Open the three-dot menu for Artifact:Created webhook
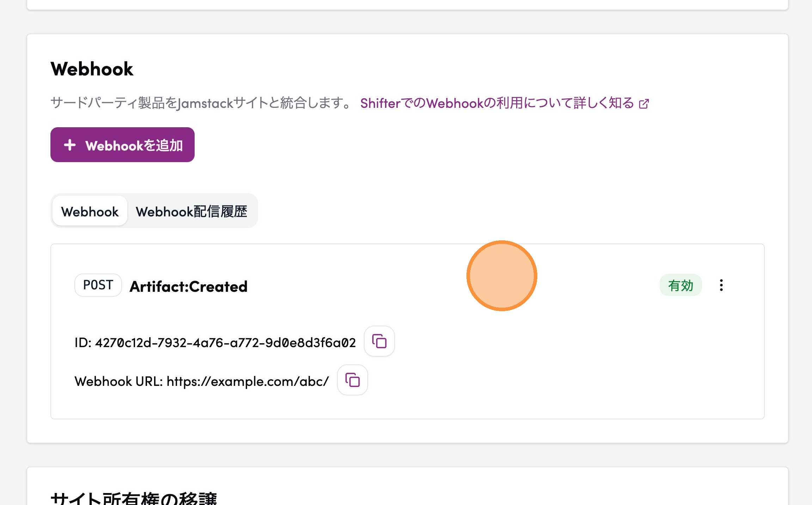812x505 pixels. click(721, 285)
